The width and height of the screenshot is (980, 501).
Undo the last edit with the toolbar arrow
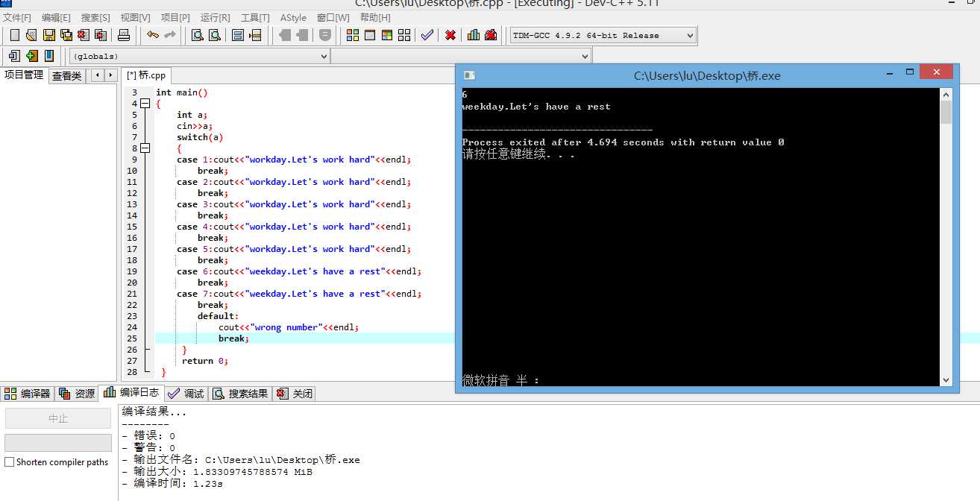[x=153, y=35]
